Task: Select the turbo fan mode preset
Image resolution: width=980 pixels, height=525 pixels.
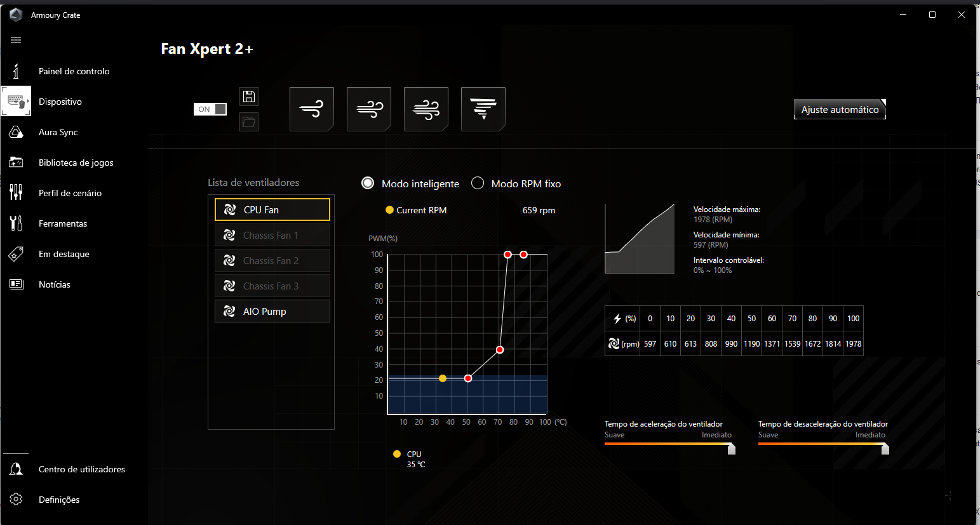Action: 426,109
